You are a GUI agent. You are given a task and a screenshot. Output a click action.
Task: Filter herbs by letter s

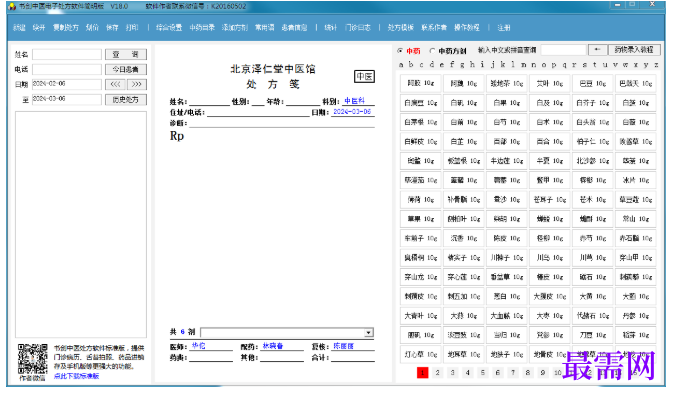[585, 64]
